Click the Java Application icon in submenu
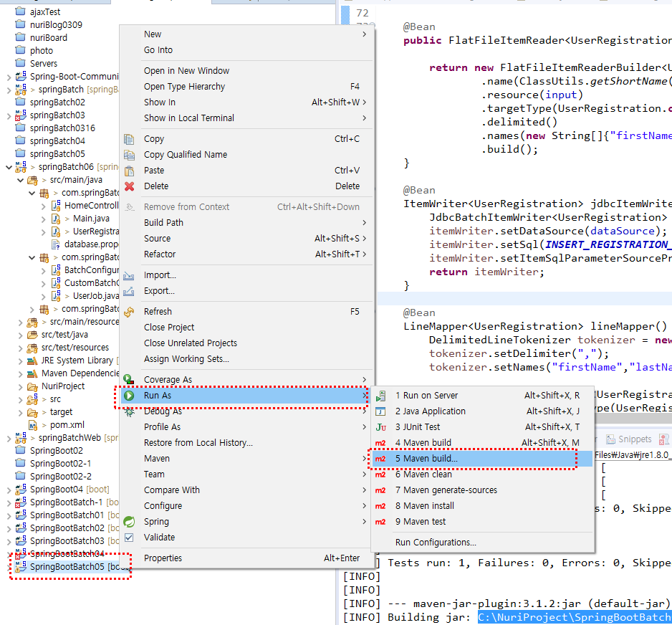This screenshot has width=672, height=625. click(x=380, y=411)
